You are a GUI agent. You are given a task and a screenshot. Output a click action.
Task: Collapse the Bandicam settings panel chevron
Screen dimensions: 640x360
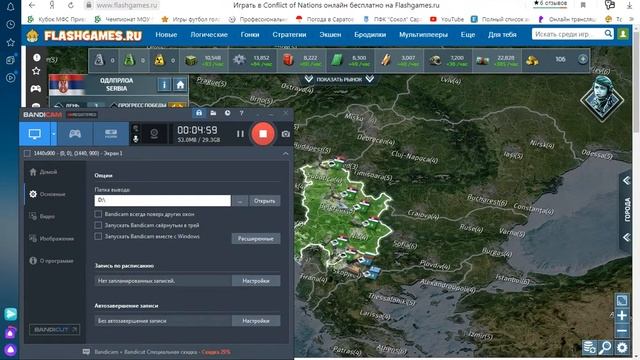(x=285, y=153)
